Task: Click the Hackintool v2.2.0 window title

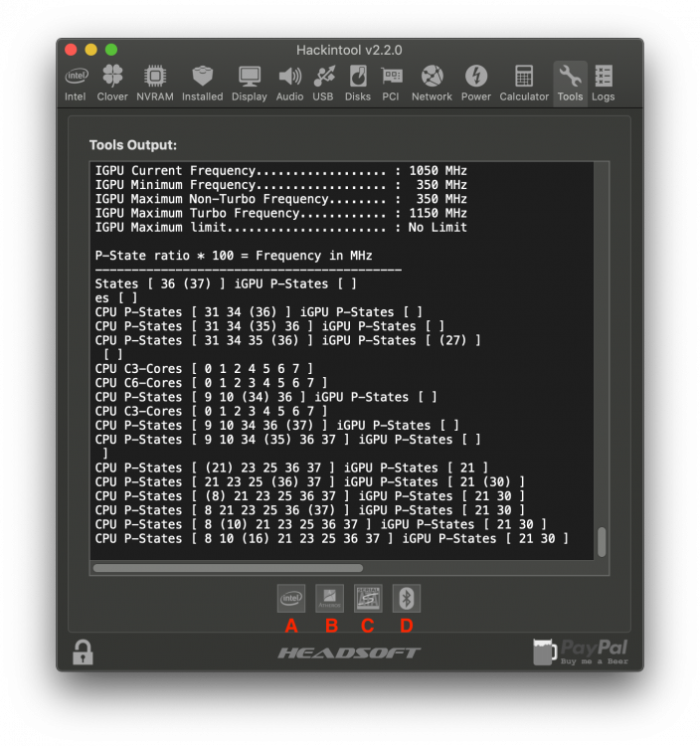Action: coord(350,50)
